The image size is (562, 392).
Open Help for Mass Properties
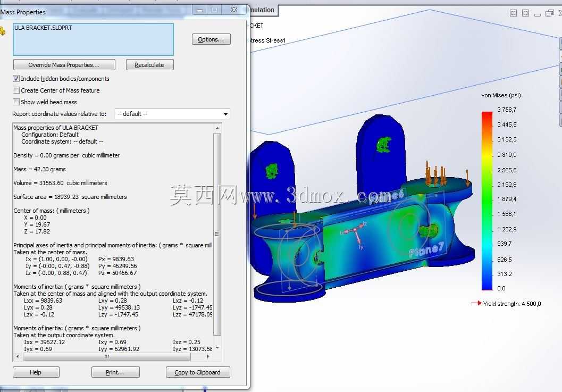pos(36,372)
